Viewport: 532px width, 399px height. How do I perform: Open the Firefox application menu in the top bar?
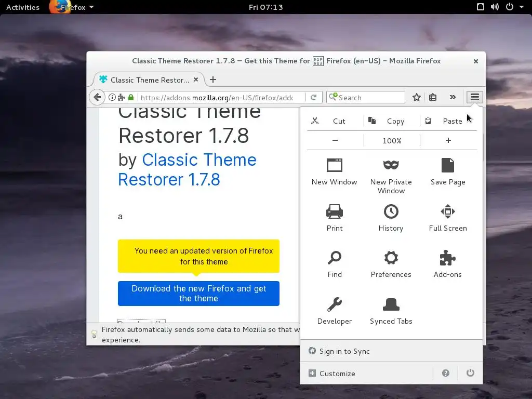click(x=72, y=7)
